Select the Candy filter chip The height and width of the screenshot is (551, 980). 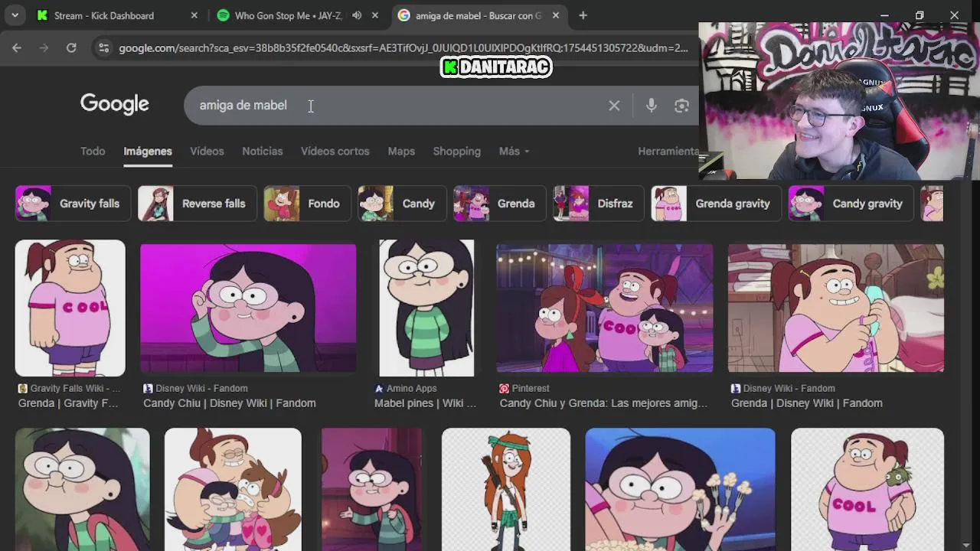(402, 204)
